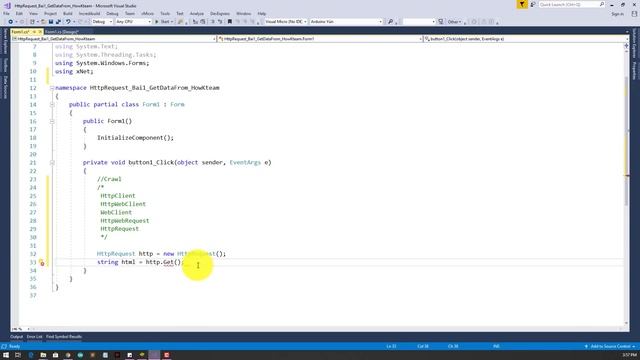Open the Output panel tab

click(x=16, y=337)
